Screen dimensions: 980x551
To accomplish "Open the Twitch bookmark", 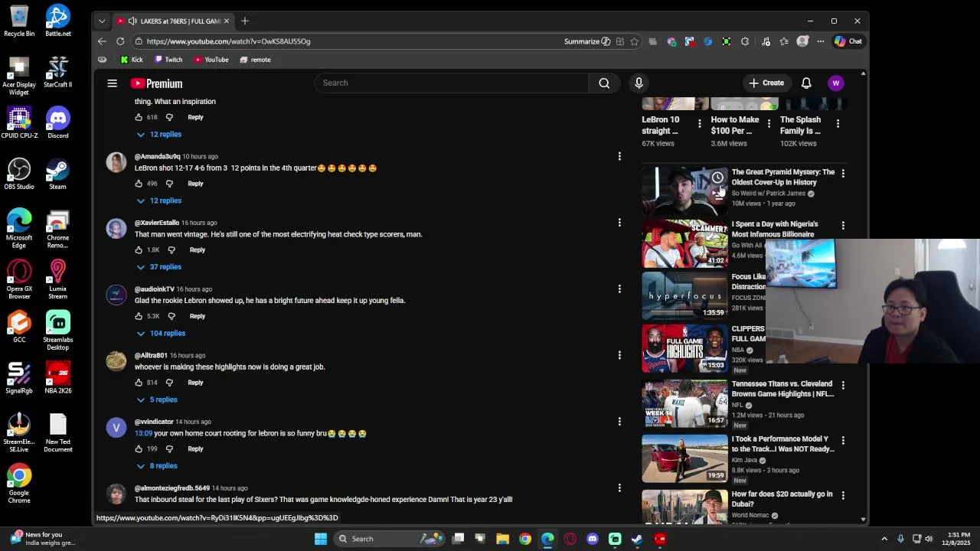I will coord(168,60).
